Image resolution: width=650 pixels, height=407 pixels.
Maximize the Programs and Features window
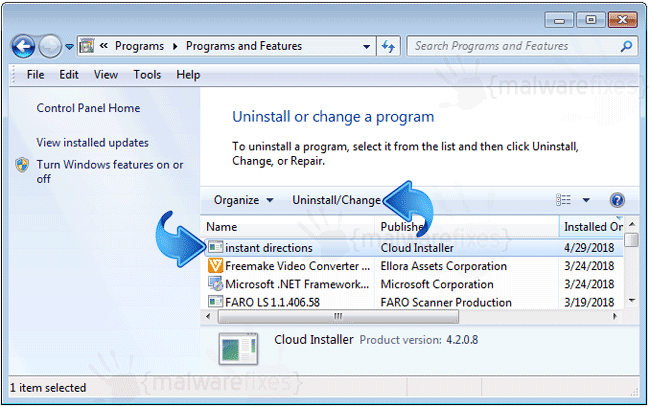(x=591, y=20)
